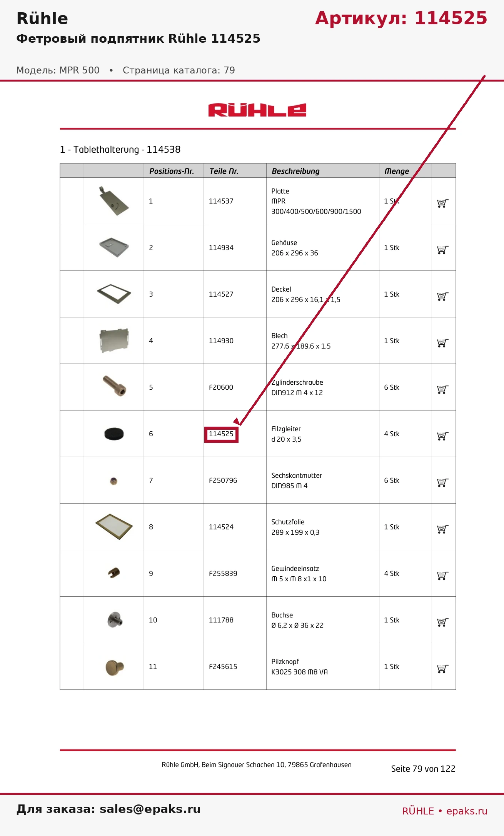This screenshot has height=836, width=504.
Task: Open Sechskantmutter hex nut thumbnail
Action: point(113,481)
